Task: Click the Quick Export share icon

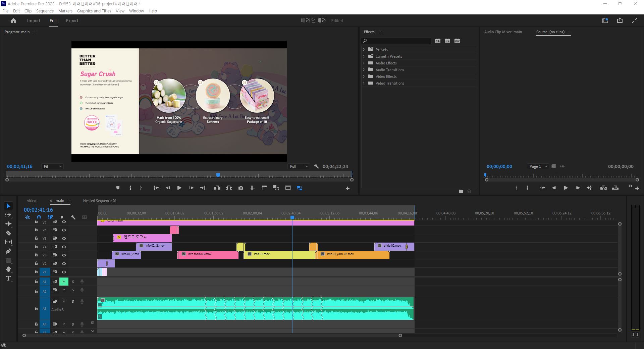Action: click(x=620, y=20)
